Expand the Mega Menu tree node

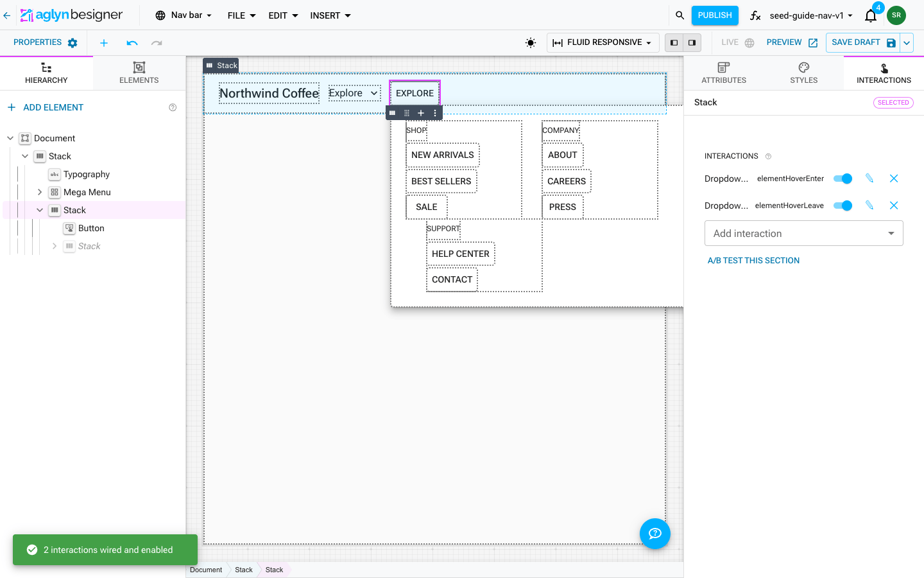click(40, 192)
